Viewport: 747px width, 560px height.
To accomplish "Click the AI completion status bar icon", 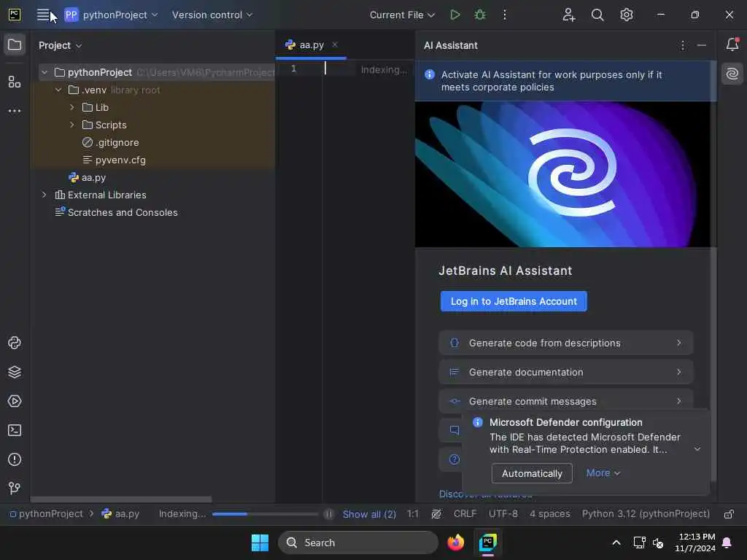I will pos(436,514).
